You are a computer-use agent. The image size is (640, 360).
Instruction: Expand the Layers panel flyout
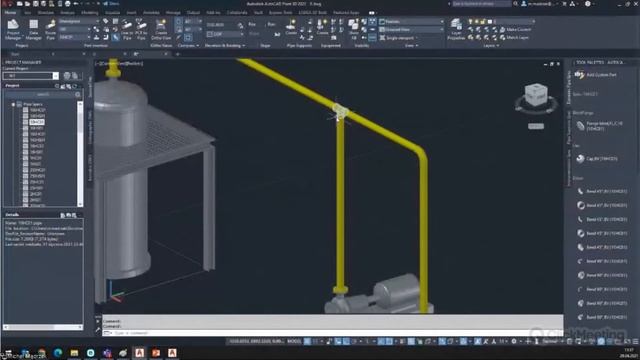pos(491,46)
